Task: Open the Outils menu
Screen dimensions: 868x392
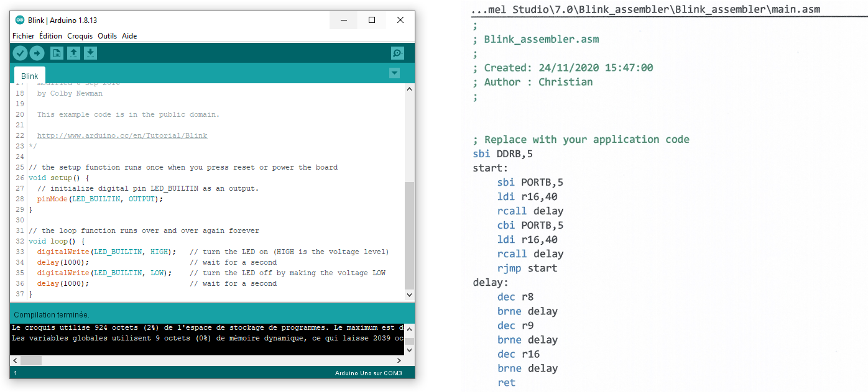Action: [107, 36]
